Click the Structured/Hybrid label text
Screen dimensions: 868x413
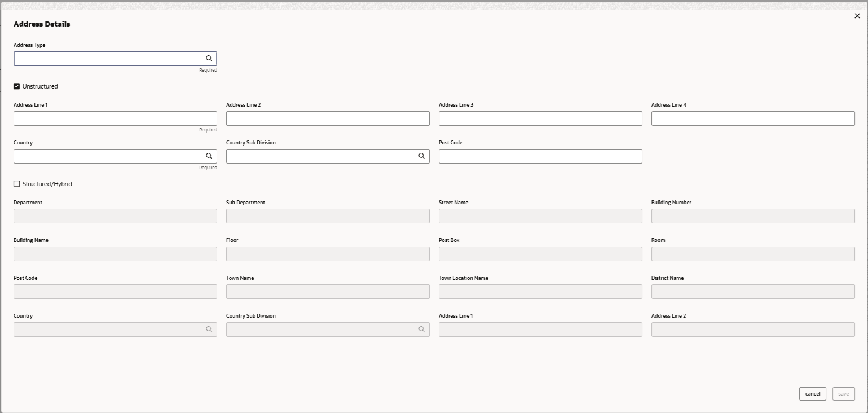[x=47, y=184]
